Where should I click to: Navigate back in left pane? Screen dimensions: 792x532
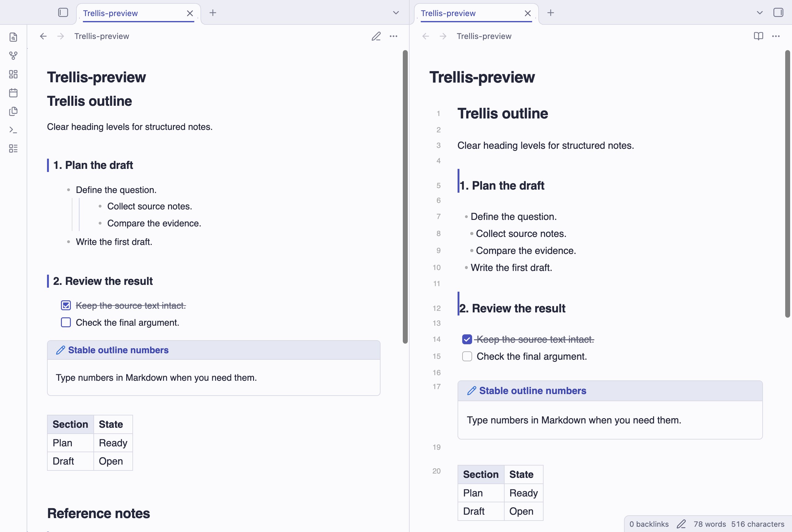(x=43, y=36)
